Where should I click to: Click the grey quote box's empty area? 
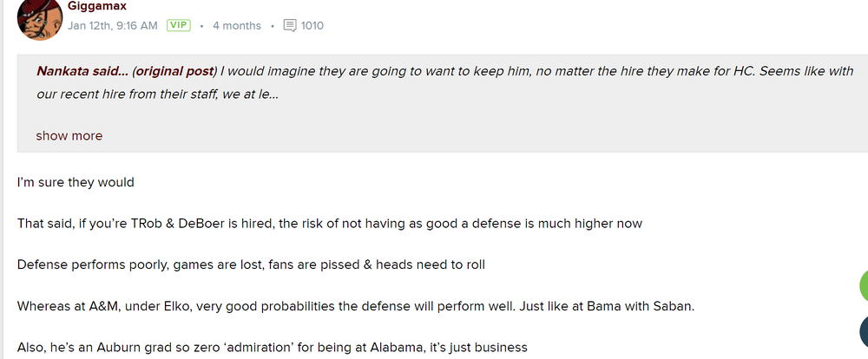[x=521, y=130]
